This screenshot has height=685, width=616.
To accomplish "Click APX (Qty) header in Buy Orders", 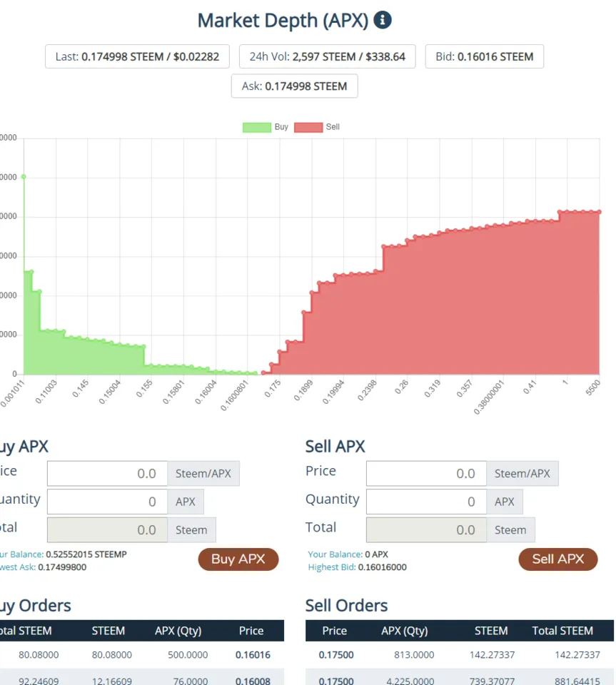I will click(178, 631).
